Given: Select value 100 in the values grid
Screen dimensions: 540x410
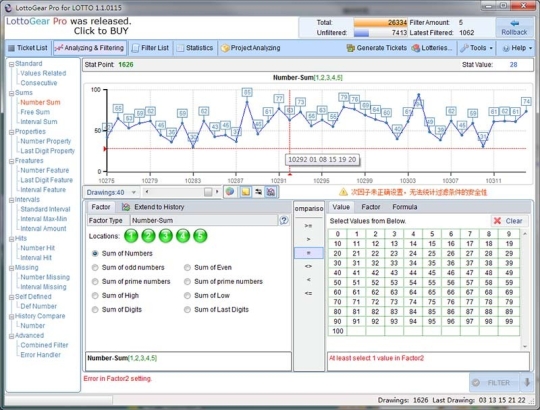Looking at the screenshot, I should coord(338,331).
